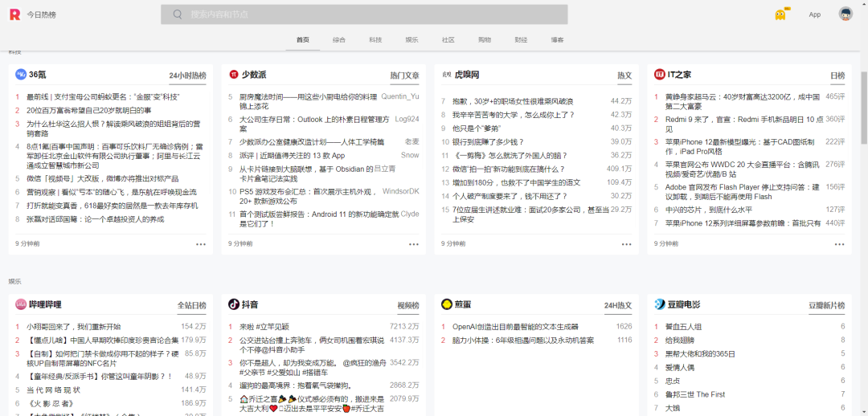Open more options on 少数派 card

(414, 244)
